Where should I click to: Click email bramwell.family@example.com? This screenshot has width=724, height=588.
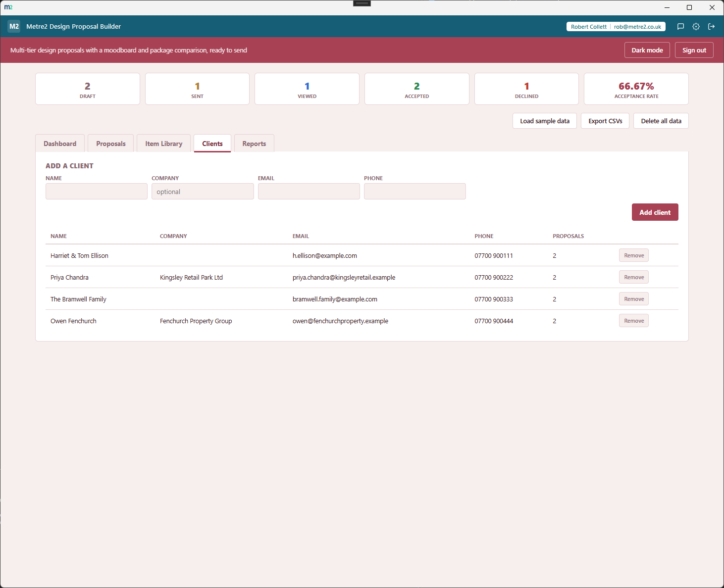335,299
